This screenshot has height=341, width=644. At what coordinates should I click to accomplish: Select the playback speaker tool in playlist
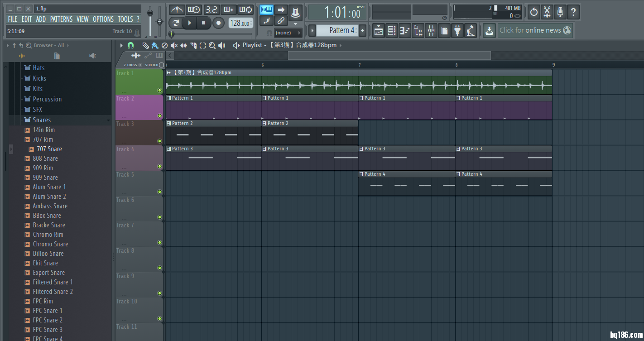(221, 45)
